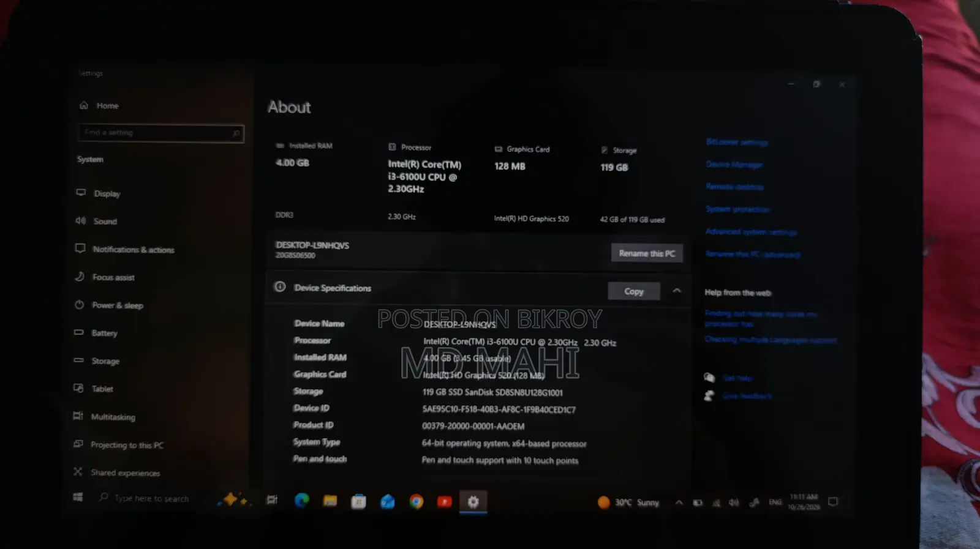The height and width of the screenshot is (549, 980).
Task: Click the Multitasking sidebar icon
Action: point(78,416)
